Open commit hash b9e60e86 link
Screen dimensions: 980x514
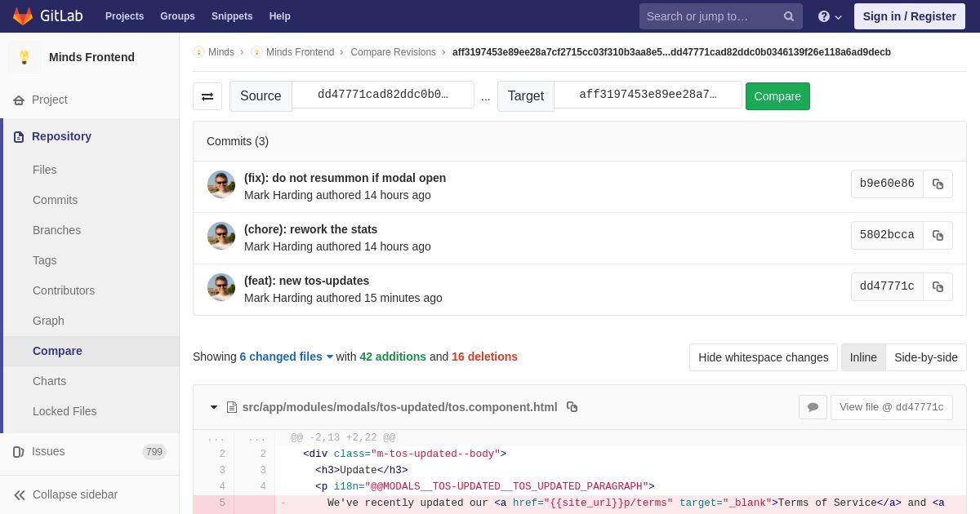coord(887,184)
